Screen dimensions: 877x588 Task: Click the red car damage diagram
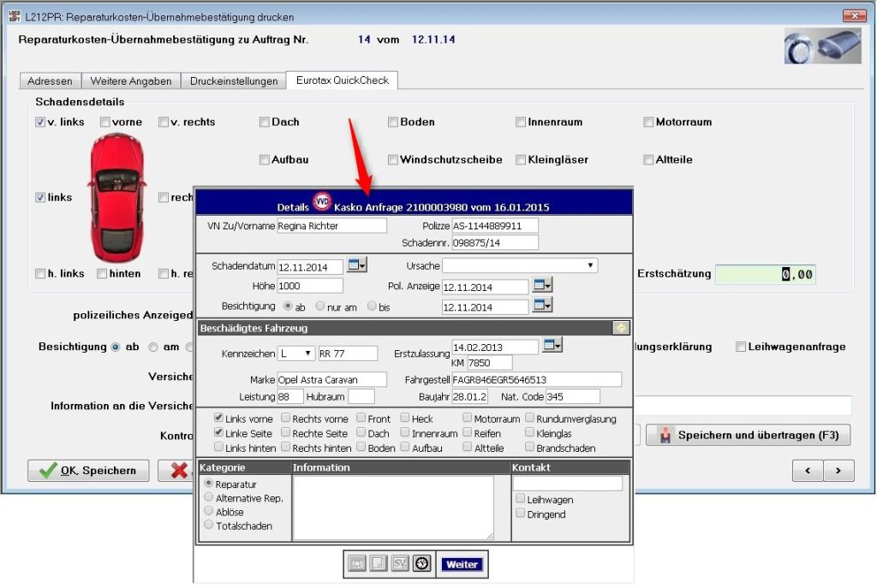click(x=117, y=198)
